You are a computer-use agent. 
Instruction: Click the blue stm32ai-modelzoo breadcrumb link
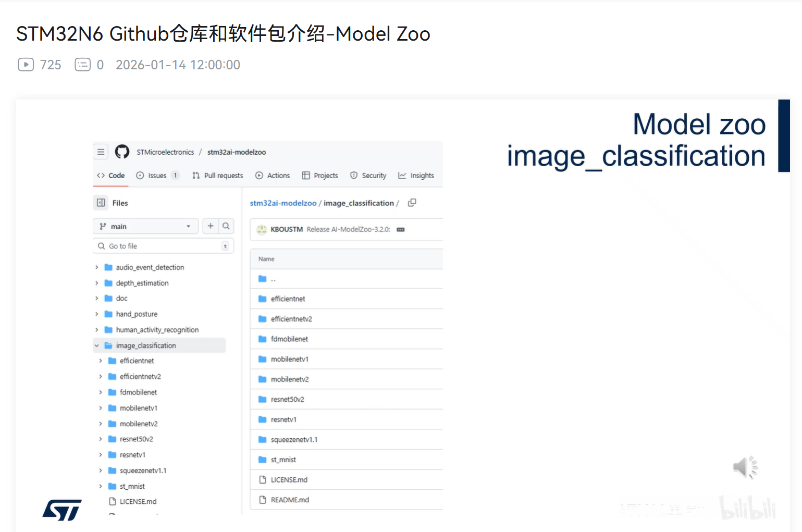point(283,203)
